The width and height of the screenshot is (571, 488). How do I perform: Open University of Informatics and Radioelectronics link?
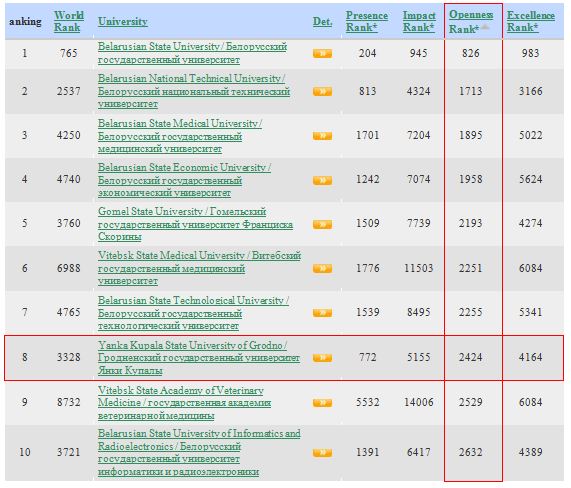pos(199,453)
